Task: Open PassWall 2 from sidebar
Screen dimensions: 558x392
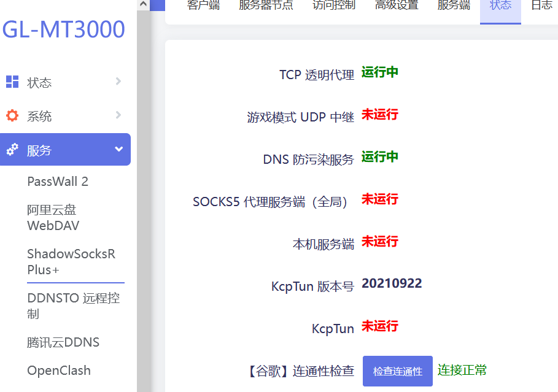Action: (x=58, y=181)
